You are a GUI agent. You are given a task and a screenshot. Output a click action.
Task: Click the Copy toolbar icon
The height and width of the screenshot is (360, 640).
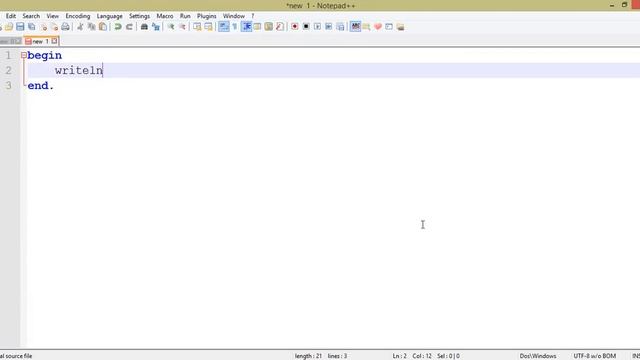[x=91, y=27]
